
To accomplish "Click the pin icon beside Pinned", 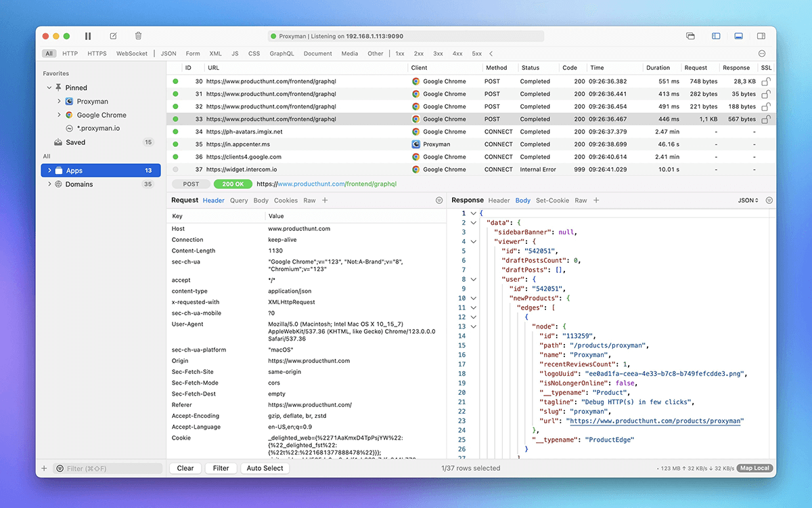I will [59, 87].
